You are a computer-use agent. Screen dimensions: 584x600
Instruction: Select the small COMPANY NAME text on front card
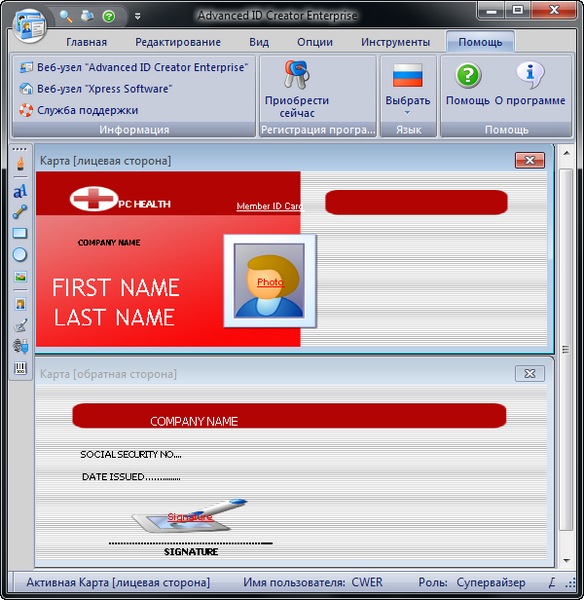(109, 243)
